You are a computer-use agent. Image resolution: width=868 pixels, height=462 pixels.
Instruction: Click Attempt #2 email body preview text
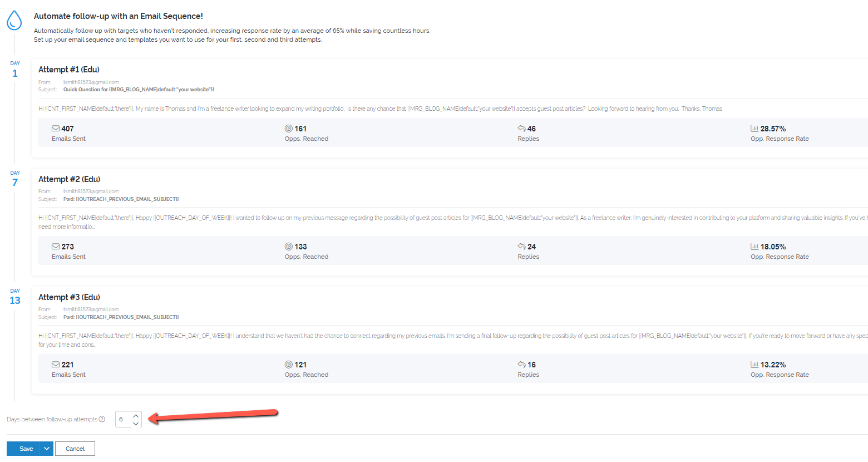pyautogui.click(x=453, y=222)
